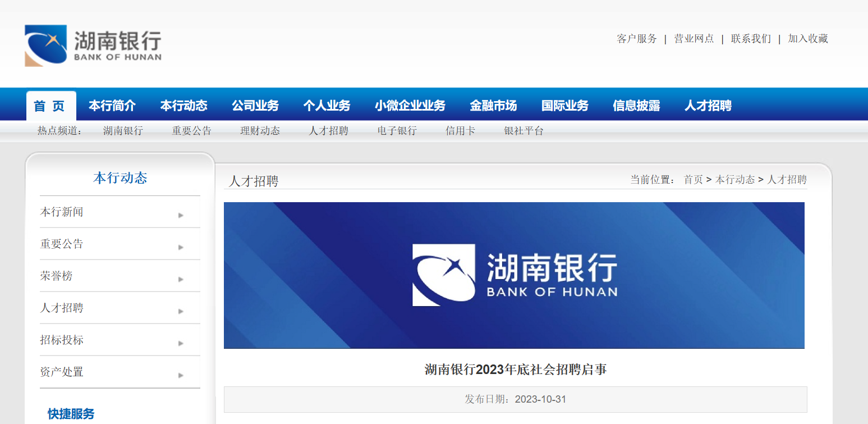Click 加入收藏 at the top right

pyautogui.click(x=808, y=39)
